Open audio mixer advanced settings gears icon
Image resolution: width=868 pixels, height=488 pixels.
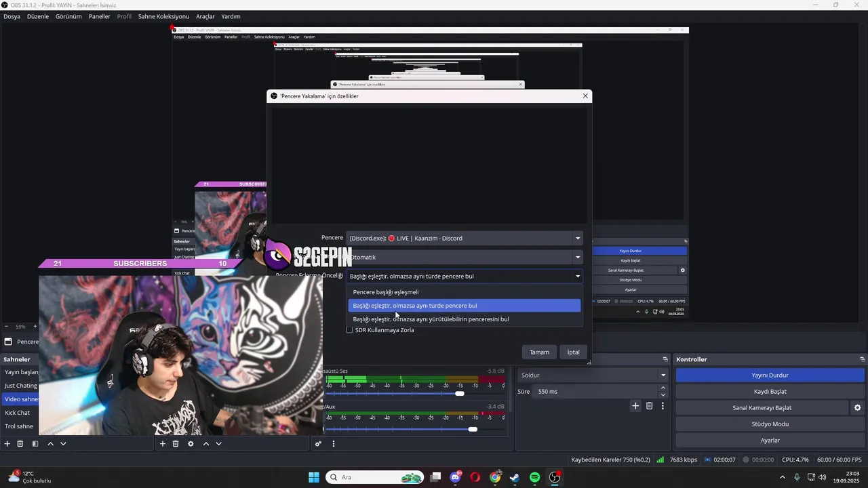(318, 444)
